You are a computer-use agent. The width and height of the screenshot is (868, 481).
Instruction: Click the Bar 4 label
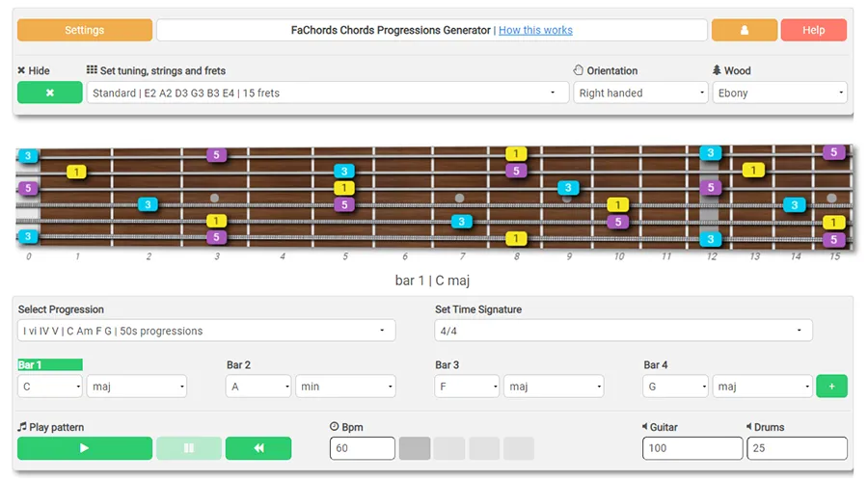656,364
